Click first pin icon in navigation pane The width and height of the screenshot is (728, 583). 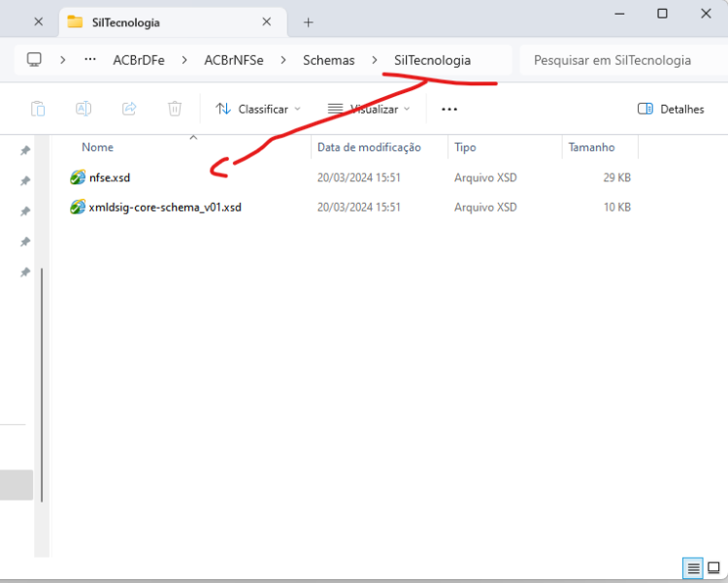click(x=25, y=150)
